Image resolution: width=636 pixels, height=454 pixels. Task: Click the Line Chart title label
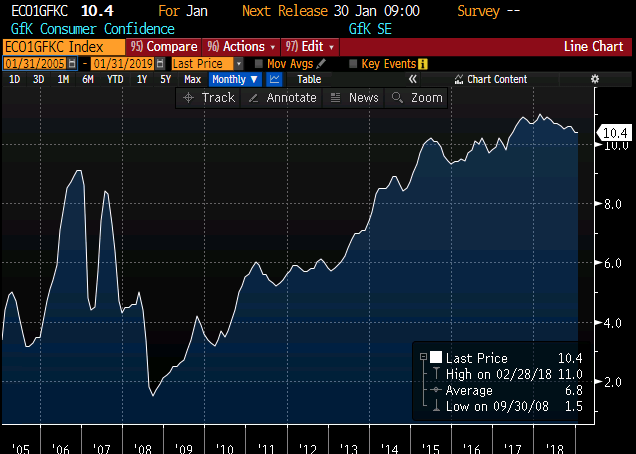click(593, 46)
